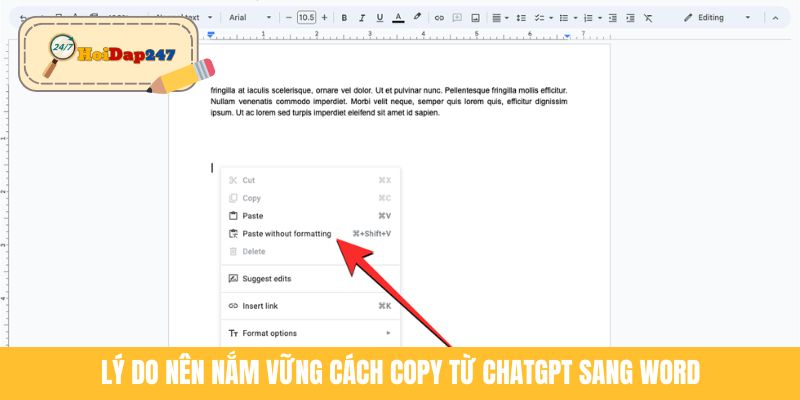
Task: Click the add comment toolbar icon
Action: (457, 17)
